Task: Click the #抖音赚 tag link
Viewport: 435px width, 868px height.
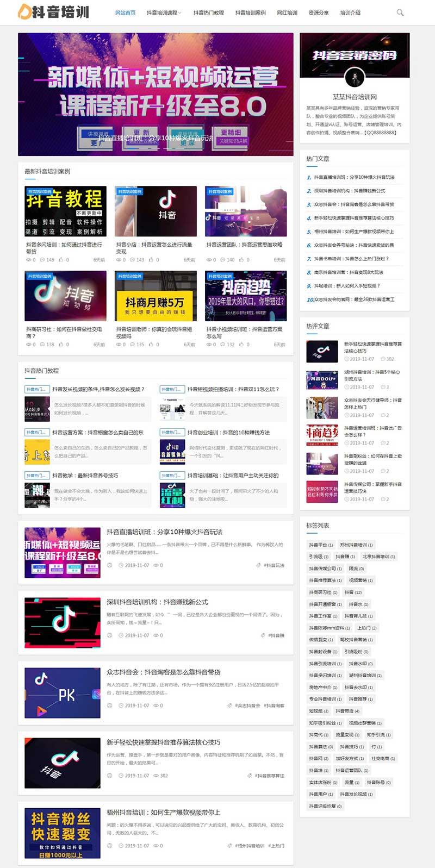Action: [x=276, y=635]
